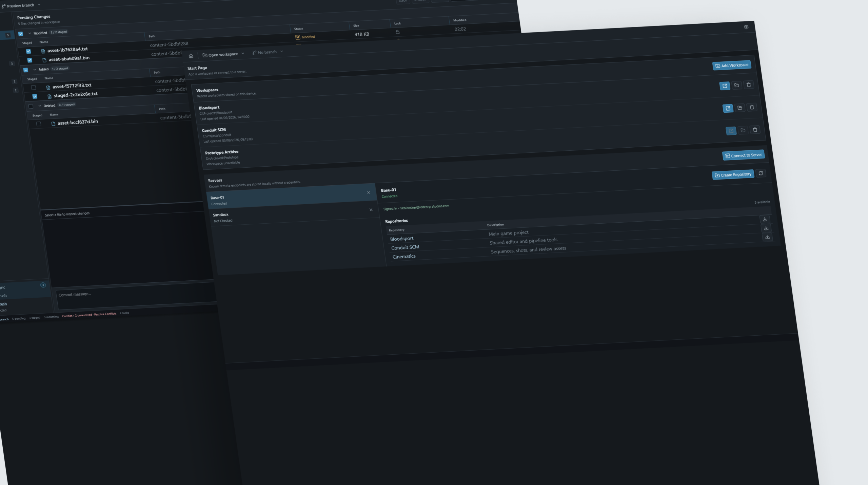Untick the staged-2c2e2c6e.txt checkbox

[35, 96]
